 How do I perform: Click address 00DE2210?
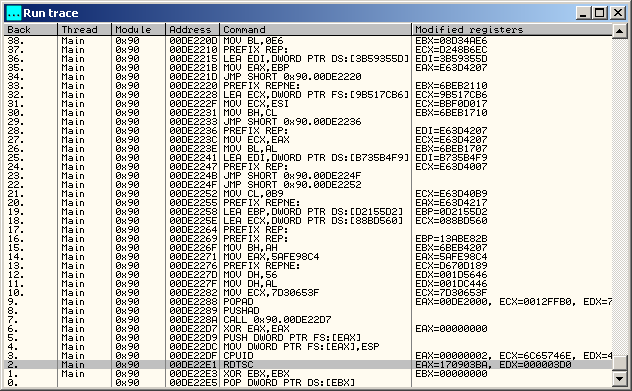193,50
